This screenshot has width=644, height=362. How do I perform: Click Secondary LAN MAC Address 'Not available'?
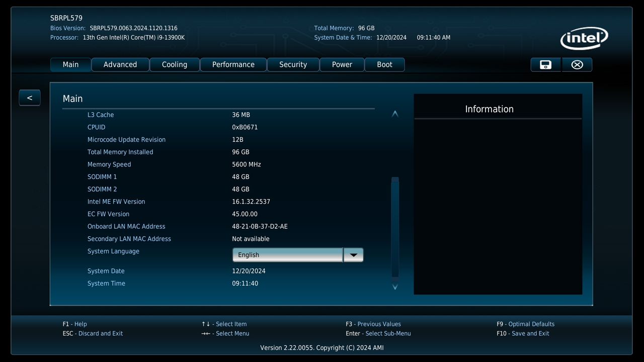pyautogui.click(x=251, y=239)
